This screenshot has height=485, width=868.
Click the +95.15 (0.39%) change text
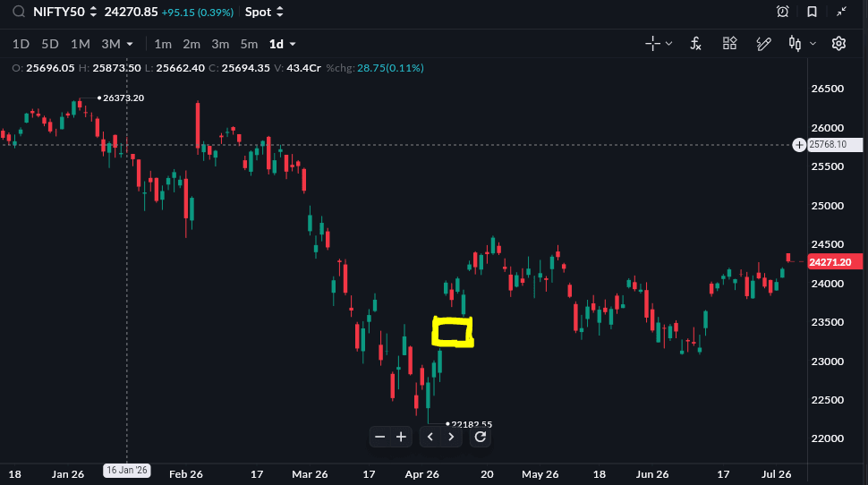pyautogui.click(x=198, y=13)
